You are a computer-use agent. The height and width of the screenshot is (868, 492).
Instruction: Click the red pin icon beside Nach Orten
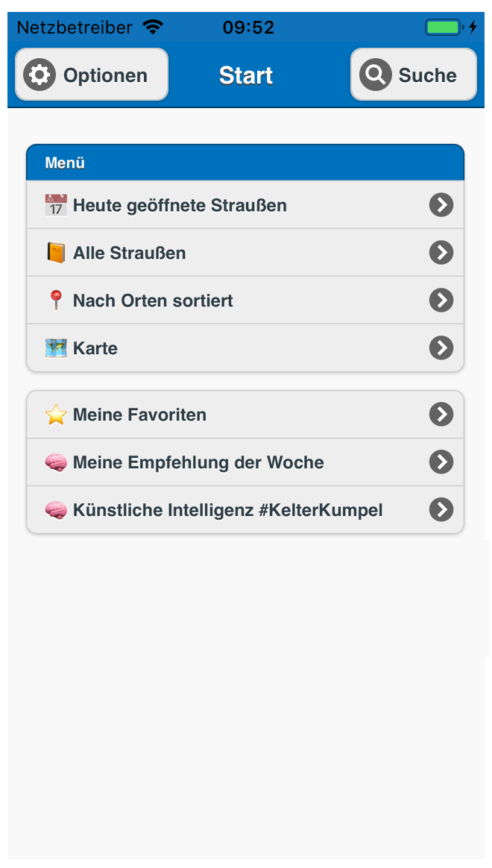pyautogui.click(x=56, y=301)
